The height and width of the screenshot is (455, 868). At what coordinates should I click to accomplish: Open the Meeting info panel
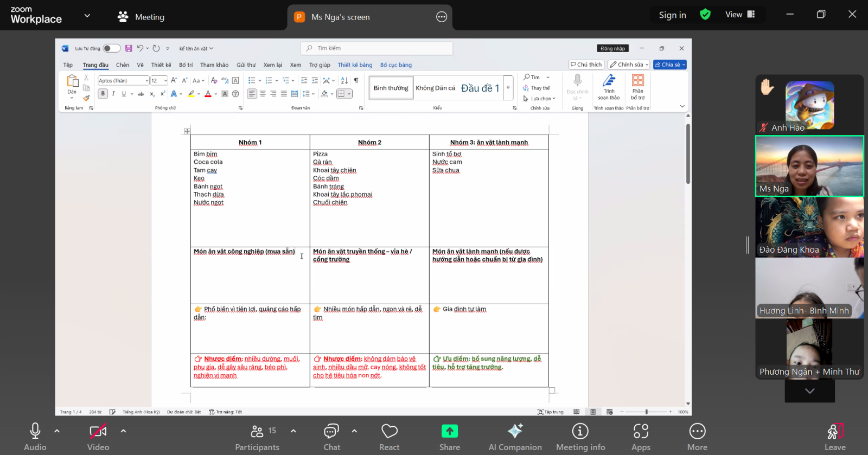pos(580,437)
